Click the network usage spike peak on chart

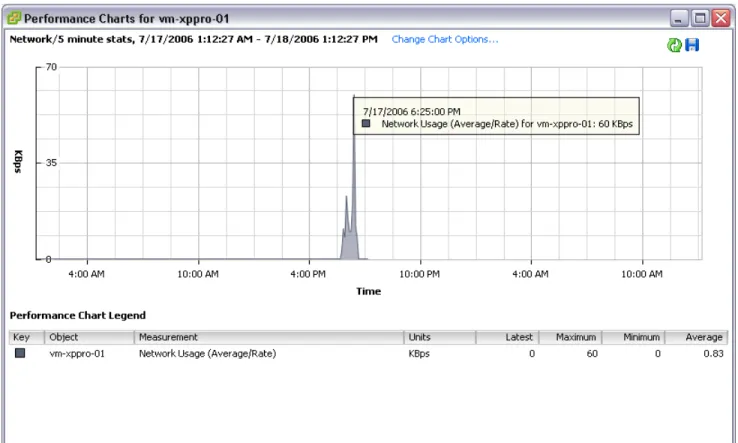pyautogui.click(x=354, y=96)
